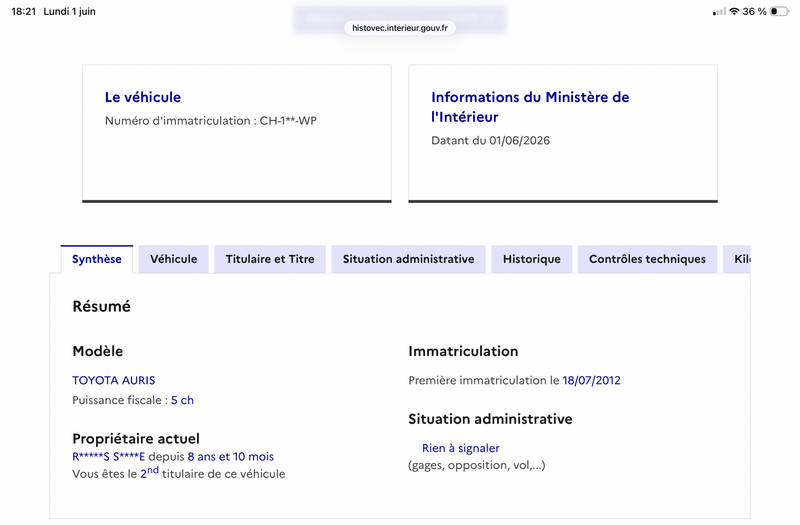
Task: Tap the Lundi 1 juin date
Action: tap(69, 11)
